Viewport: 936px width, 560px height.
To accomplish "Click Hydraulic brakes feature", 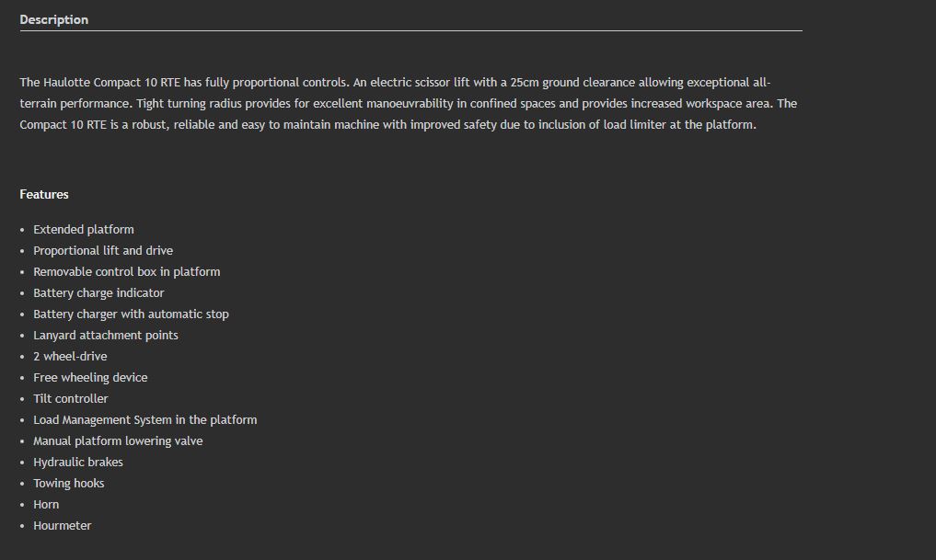I will (78, 463).
